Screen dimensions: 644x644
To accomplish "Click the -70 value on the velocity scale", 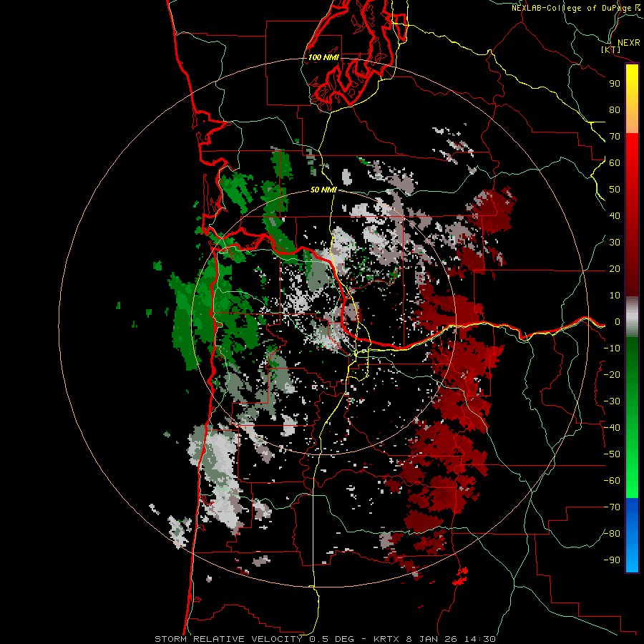I will (612, 507).
